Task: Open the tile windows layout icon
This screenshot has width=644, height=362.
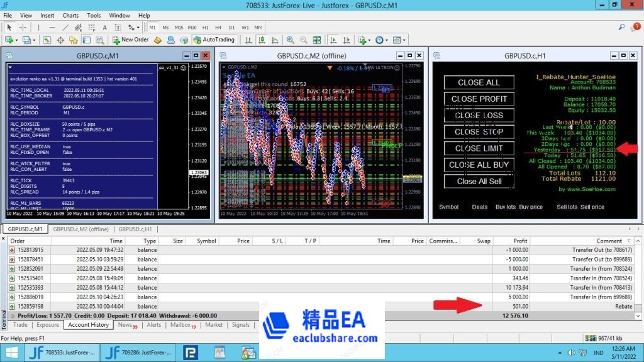Action: coord(316,40)
